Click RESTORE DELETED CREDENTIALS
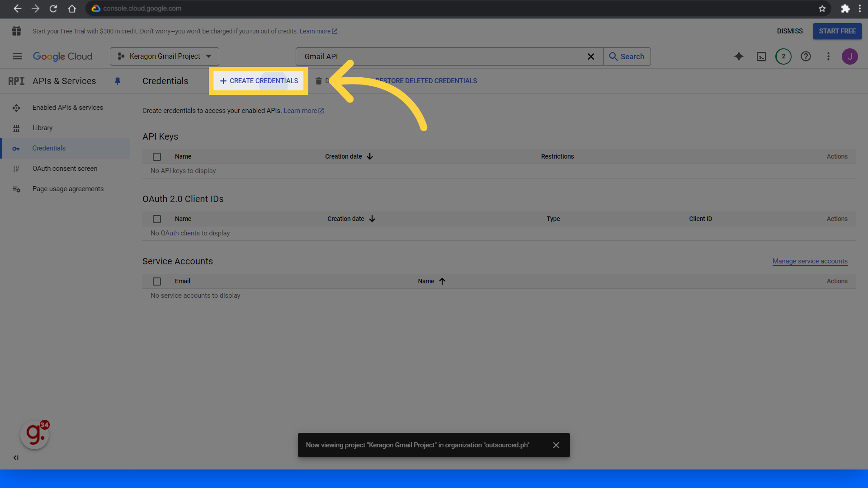The width and height of the screenshot is (868, 488). (x=426, y=81)
